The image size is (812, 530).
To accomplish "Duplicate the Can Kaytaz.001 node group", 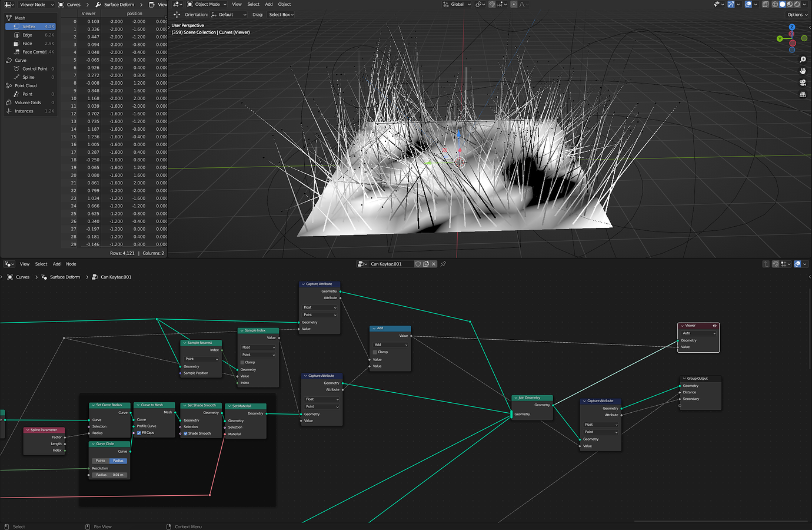I will [x=426, y=264].
